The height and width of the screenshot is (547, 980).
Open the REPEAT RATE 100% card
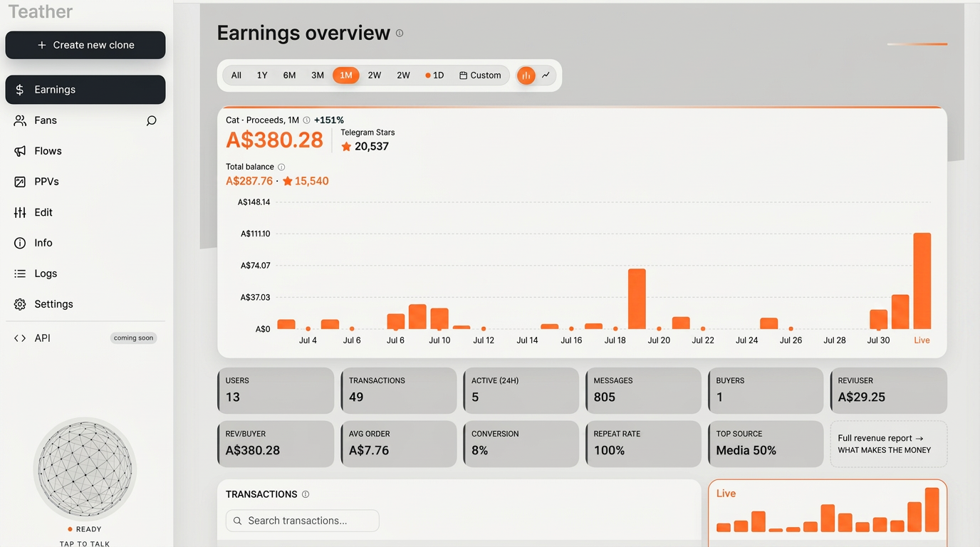point(643,444)
